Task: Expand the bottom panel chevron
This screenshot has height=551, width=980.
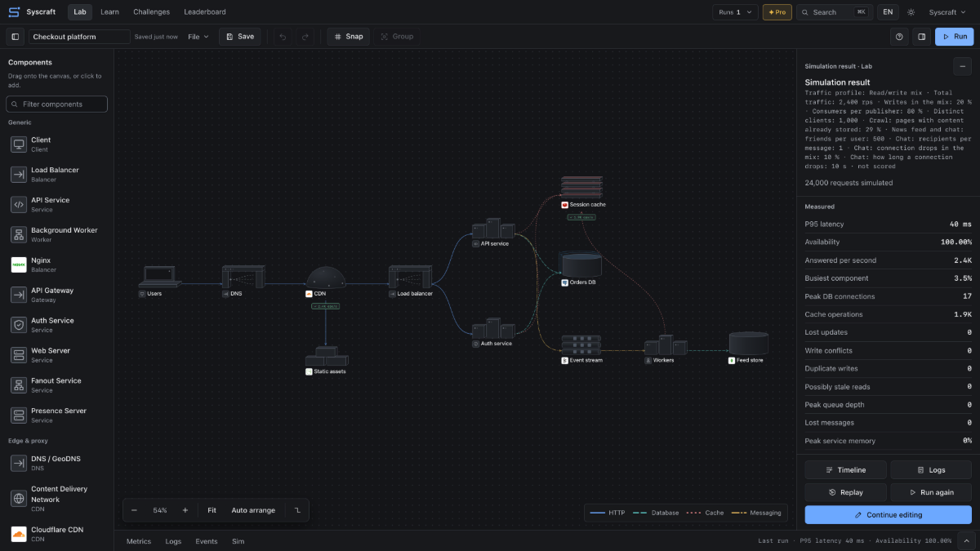Action: [x=965, y=540]
